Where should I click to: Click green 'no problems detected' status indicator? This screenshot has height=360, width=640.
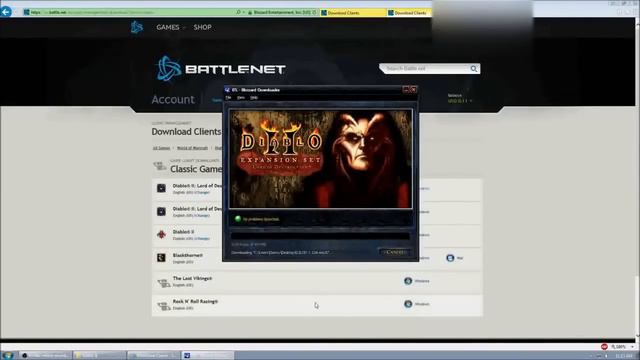click(x=238, y=219)
